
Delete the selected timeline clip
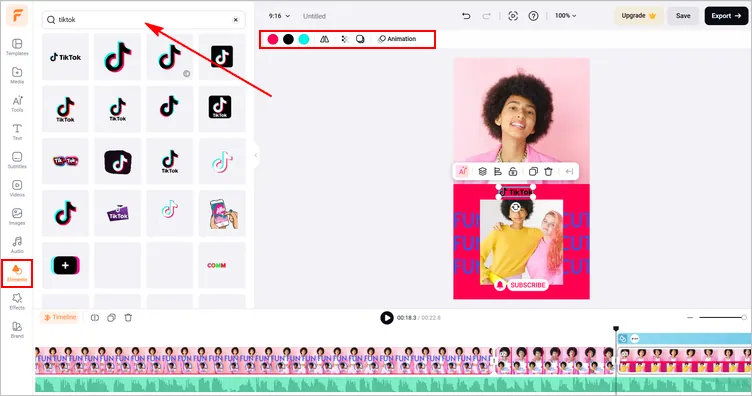[128, 317]
